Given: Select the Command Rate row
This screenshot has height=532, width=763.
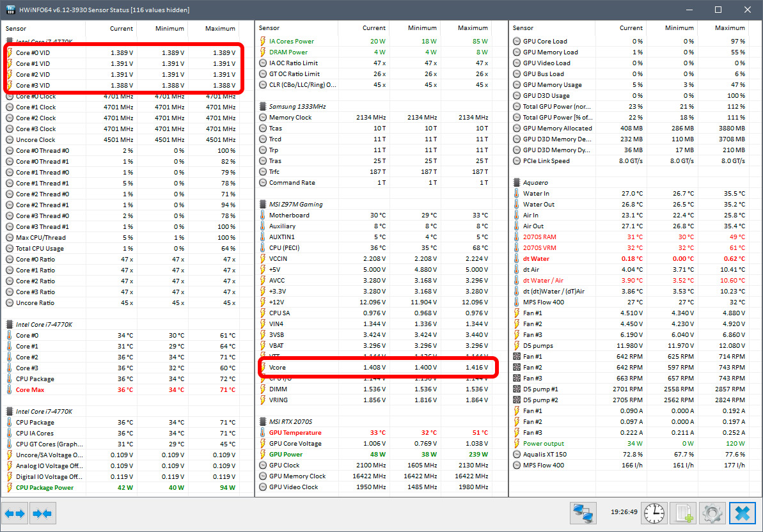Looking at the screenshot, I should pos(374,182).
